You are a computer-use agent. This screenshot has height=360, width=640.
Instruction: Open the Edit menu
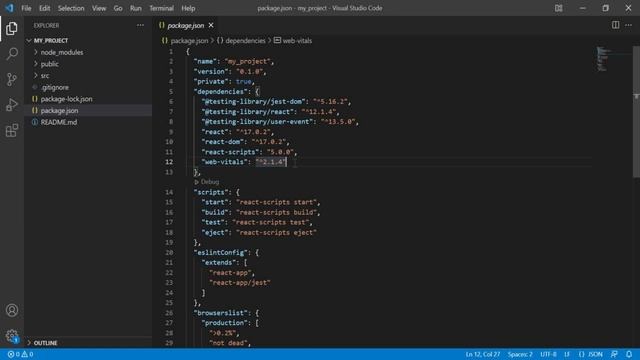[x=44, y=8]
